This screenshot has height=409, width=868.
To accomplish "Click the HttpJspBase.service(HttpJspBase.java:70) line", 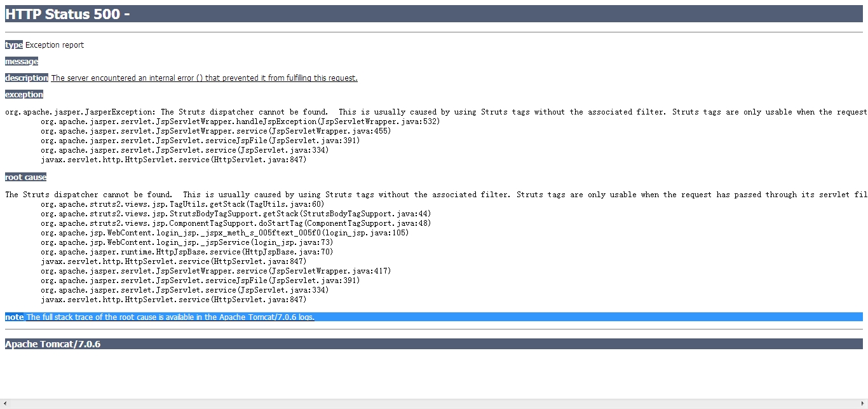I will (187, 252).
